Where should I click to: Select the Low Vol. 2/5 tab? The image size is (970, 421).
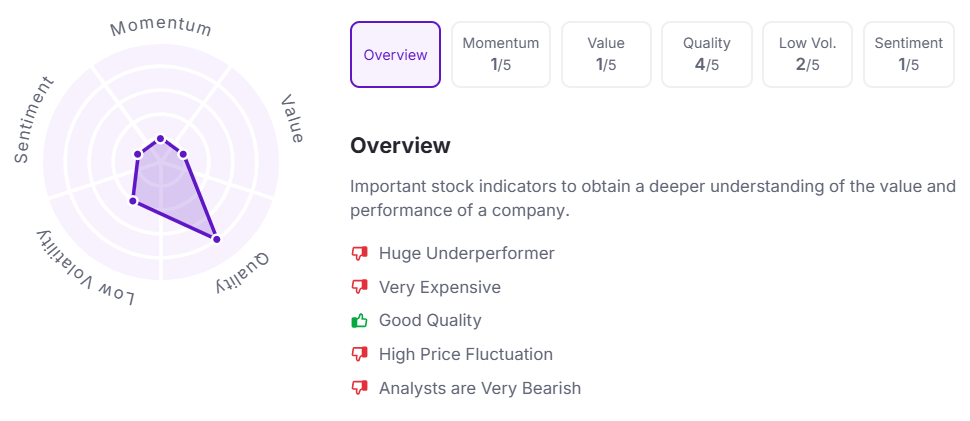pos(807,55)
